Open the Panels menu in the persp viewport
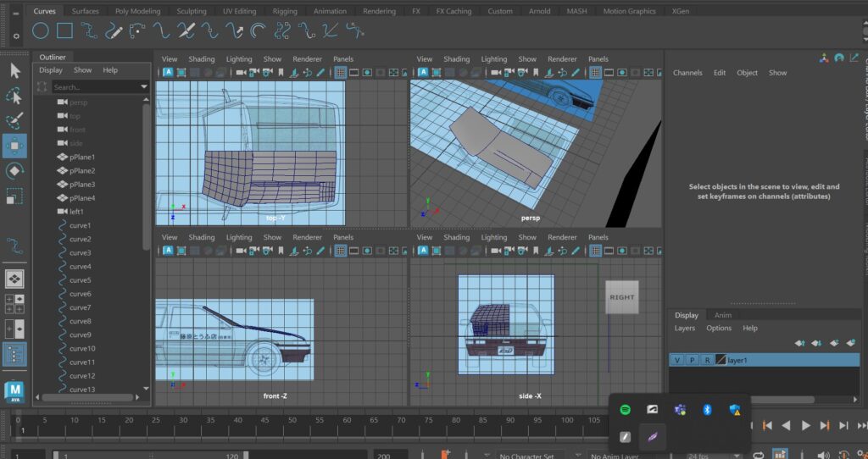 [x=598, y=59]
